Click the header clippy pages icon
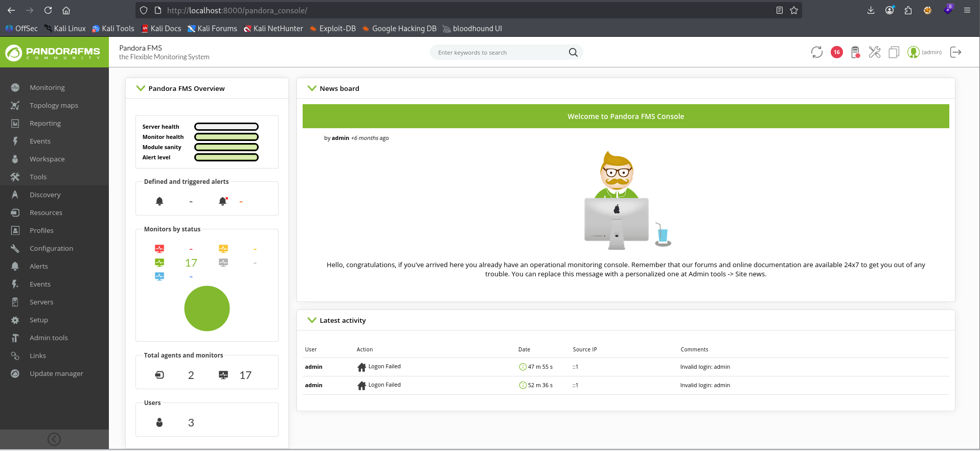 point(894,52)
